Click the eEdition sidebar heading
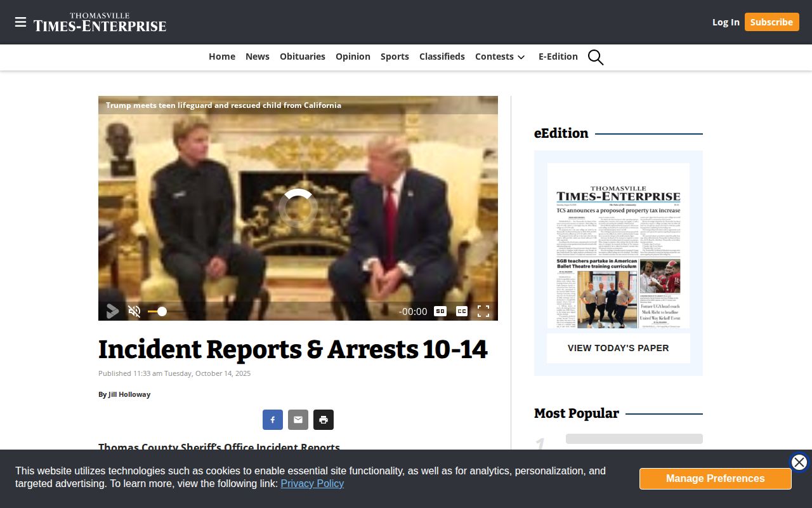 tap(561, 133)
